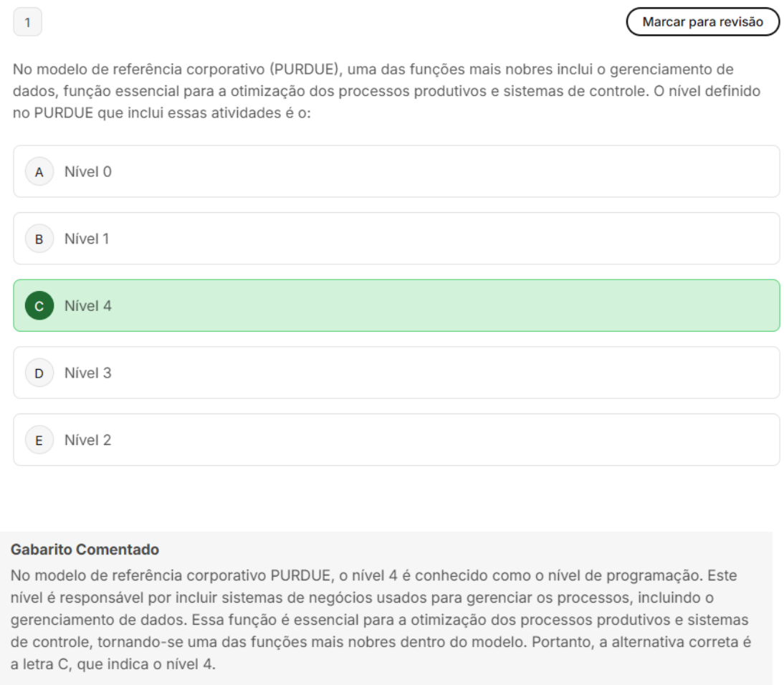Click the Marcar para revisão button
The height and width of the screenshot is (685, 784).
(x=702, y=22)
